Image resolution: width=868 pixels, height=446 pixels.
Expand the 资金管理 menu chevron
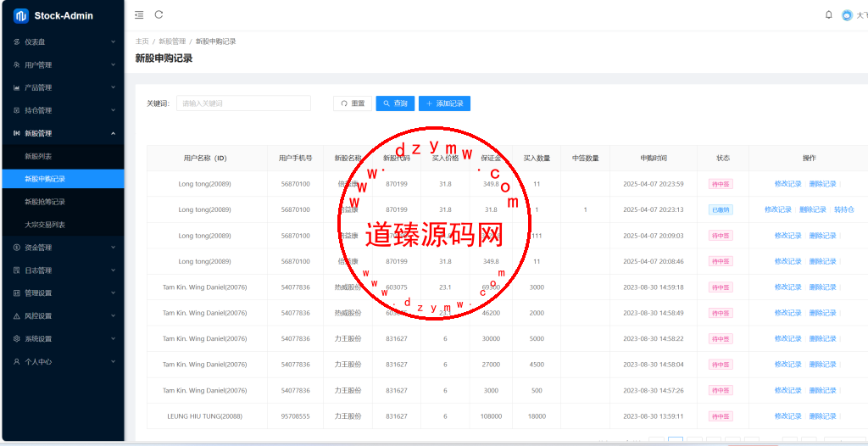(113, 248)
